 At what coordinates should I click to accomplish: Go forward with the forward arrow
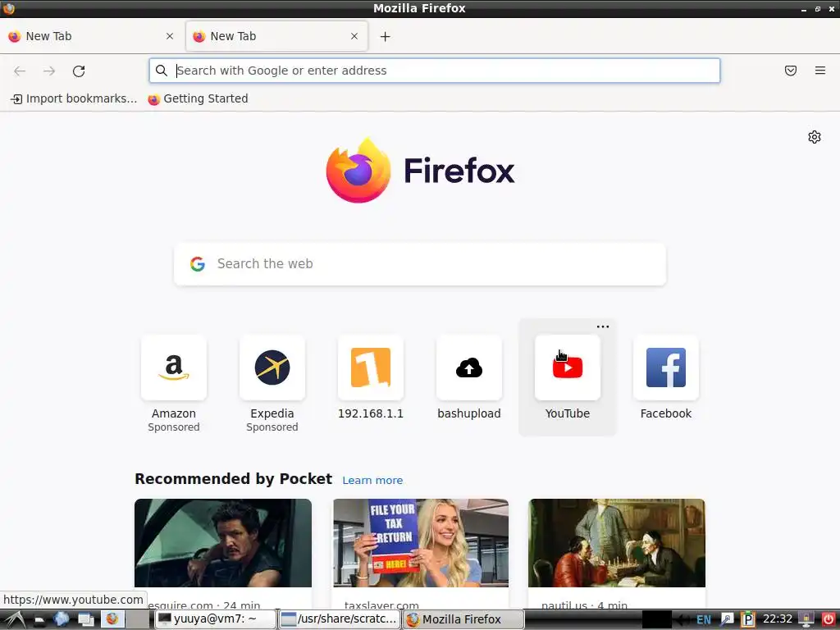coord(49,71)
